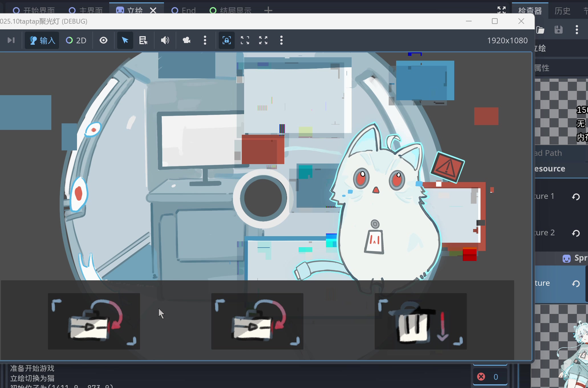Toggle embedded window aspect lock icon
The width and height of the screenshot is (588, 388).
pyautogui.click(x=226, y=40)
